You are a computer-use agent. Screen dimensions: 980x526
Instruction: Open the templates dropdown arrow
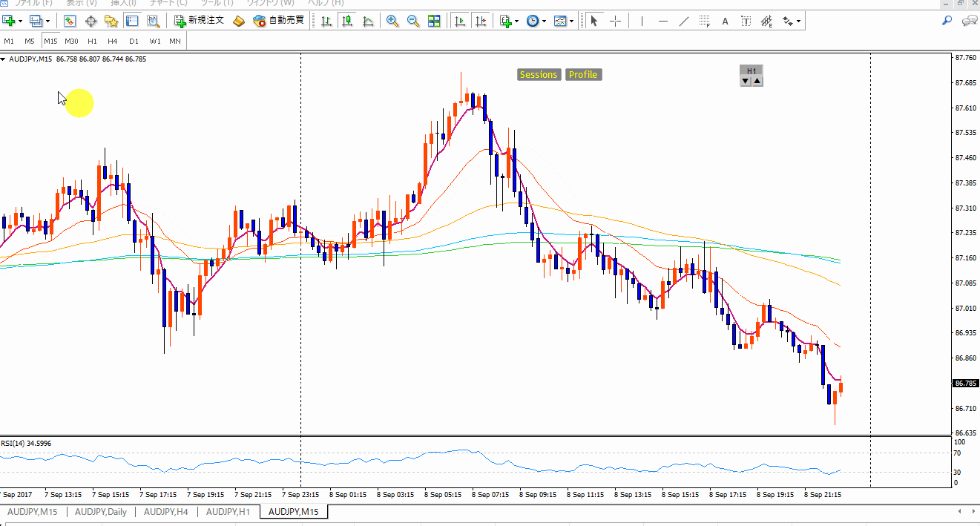click(572, 21)
